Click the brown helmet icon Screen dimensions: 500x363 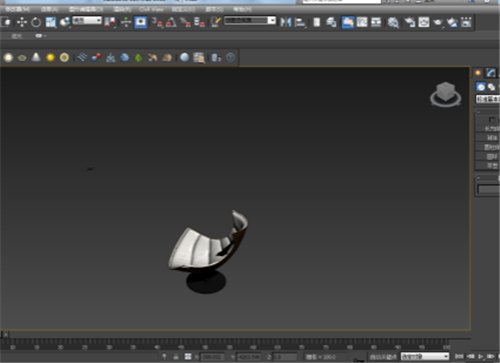(167, 58)
